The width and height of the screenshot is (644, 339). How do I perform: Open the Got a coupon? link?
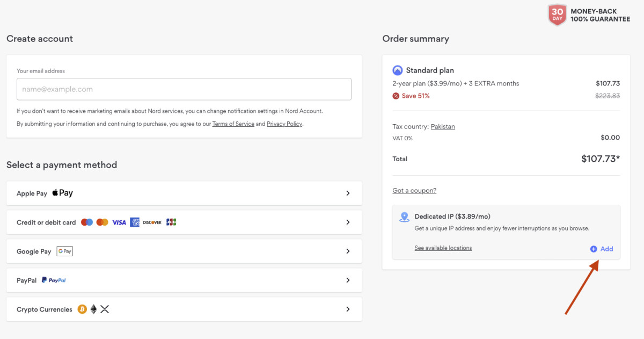coord(414,191)
